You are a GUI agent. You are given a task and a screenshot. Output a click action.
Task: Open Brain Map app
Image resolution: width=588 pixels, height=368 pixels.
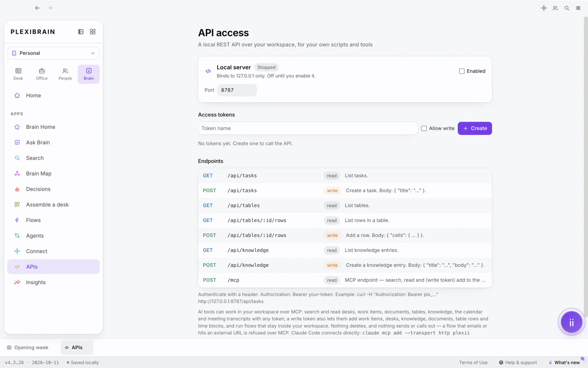(53, 173)
